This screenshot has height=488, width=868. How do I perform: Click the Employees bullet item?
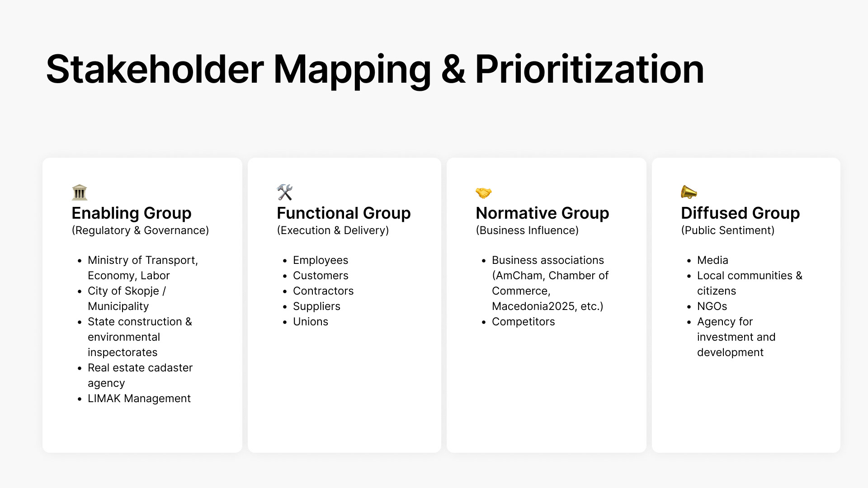point(321,260)
